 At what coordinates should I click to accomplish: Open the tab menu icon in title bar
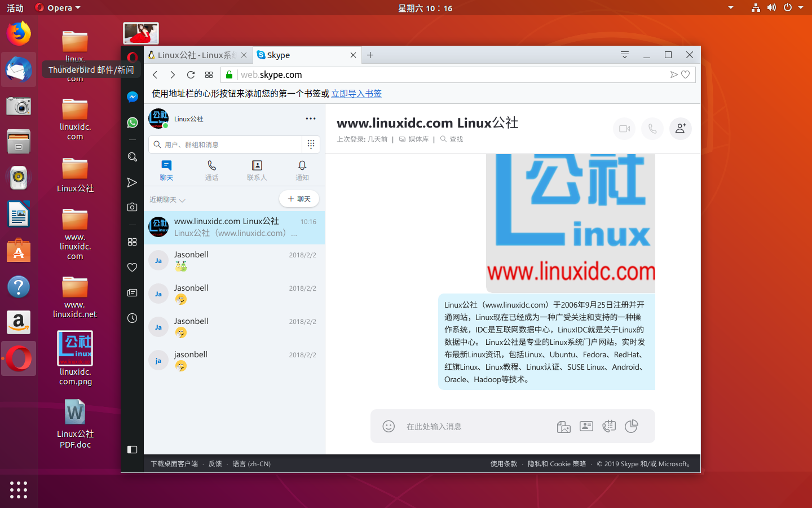tap(625, 55)
